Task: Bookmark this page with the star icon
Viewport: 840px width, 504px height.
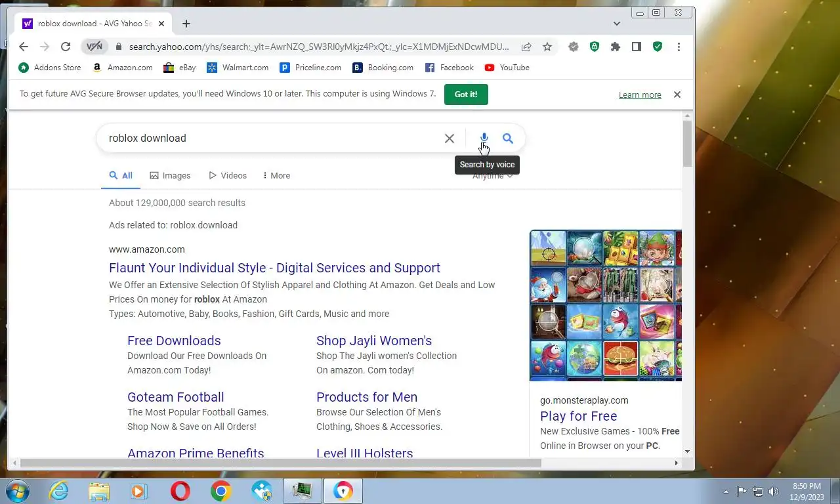Action: coord(547,47)
